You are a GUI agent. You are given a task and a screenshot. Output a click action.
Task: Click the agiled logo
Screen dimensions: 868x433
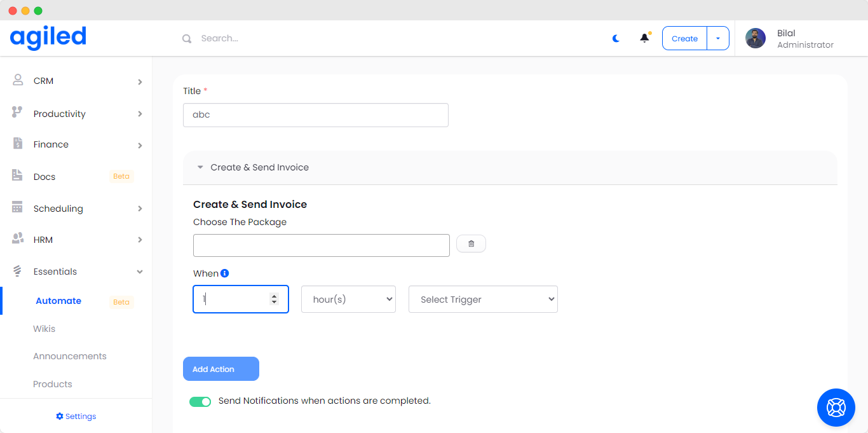[48, 38]
